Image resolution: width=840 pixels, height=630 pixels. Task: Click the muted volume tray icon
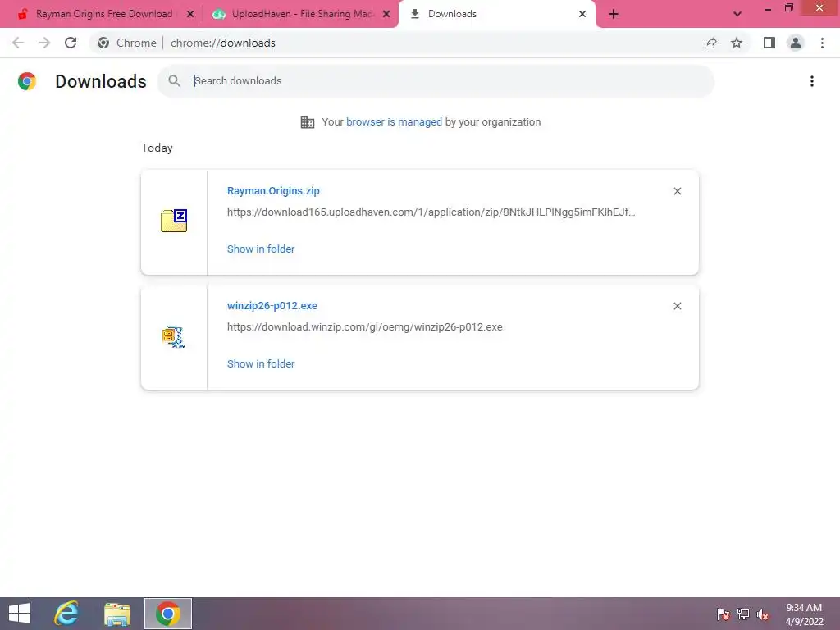(763, 614)
